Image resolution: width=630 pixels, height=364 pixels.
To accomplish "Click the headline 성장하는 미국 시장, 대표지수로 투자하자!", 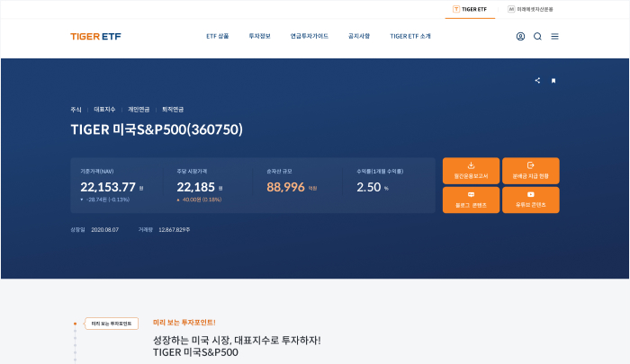I will pyautogui.click(x=237, y=341).
